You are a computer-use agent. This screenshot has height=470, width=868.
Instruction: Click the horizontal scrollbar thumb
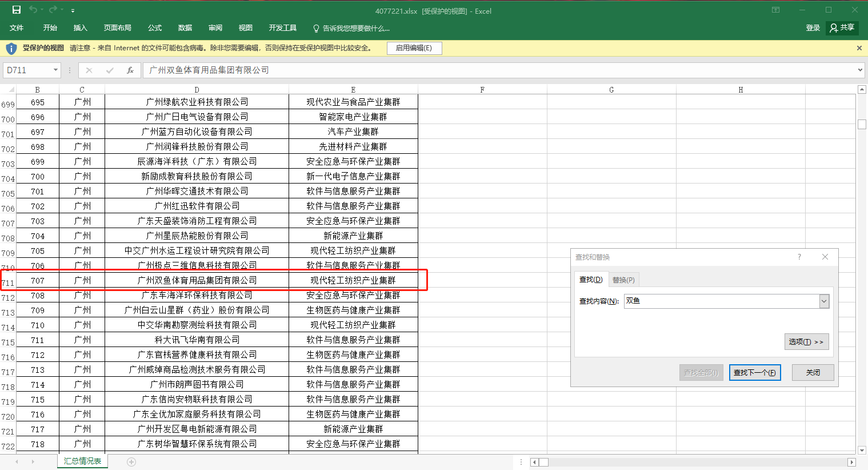coord(544,462)
